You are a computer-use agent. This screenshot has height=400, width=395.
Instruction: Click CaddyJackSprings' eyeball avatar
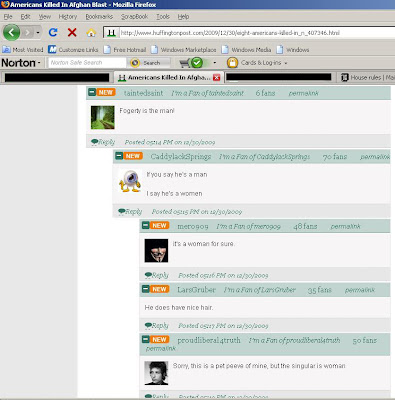click(130, 181)
